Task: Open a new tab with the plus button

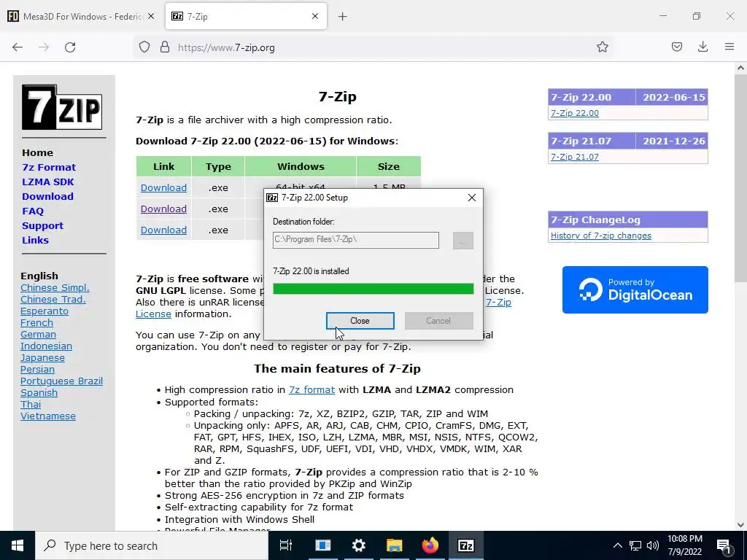Action: pyautogui.click(x=343, y=17)
